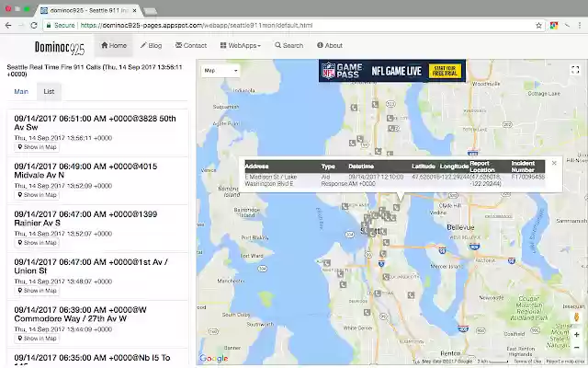Click the Address column header in info table
This screenshot has width=588, height=368.
257,167
